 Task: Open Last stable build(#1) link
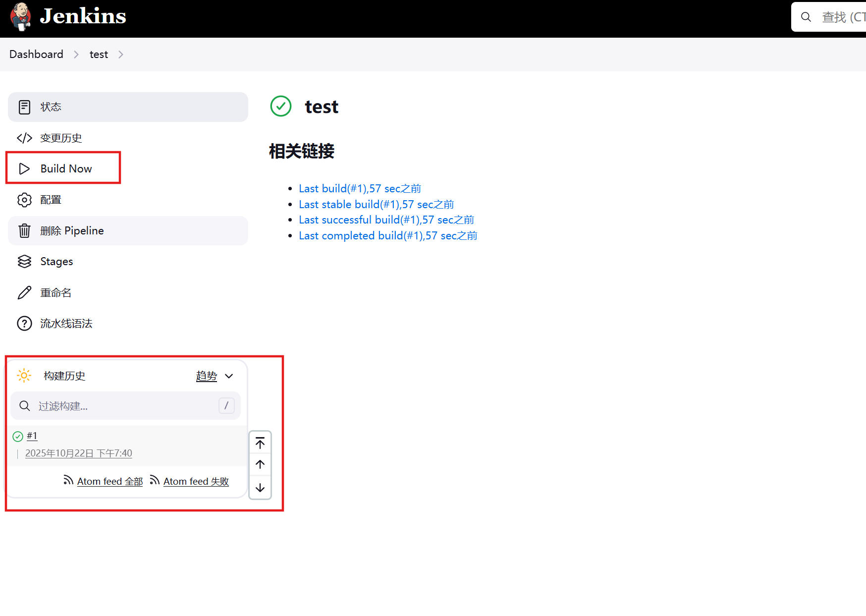[x=376, y=204]
